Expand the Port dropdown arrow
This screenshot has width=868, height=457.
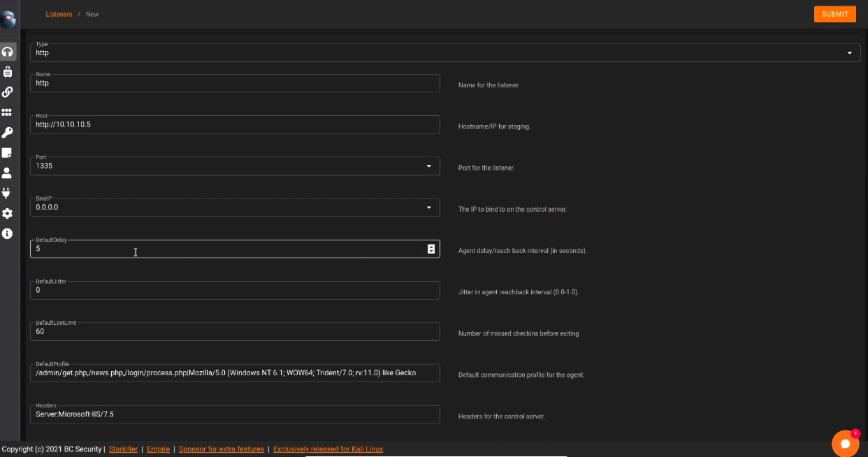[428, 166]
